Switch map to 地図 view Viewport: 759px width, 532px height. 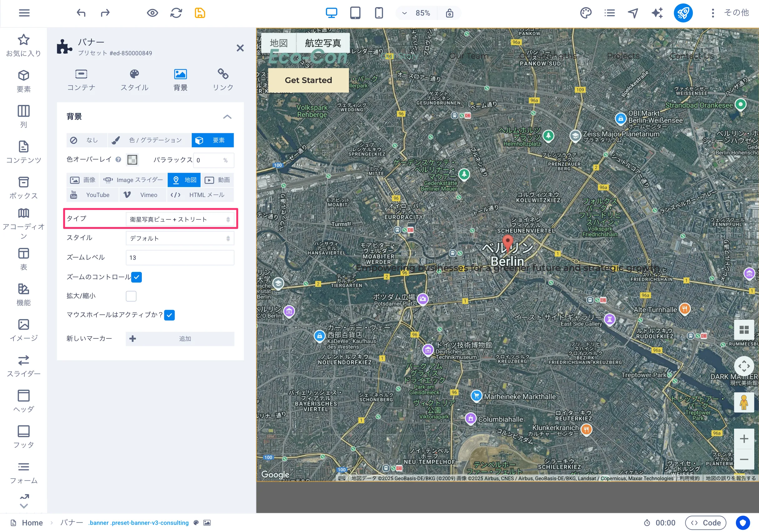(279, 43)
